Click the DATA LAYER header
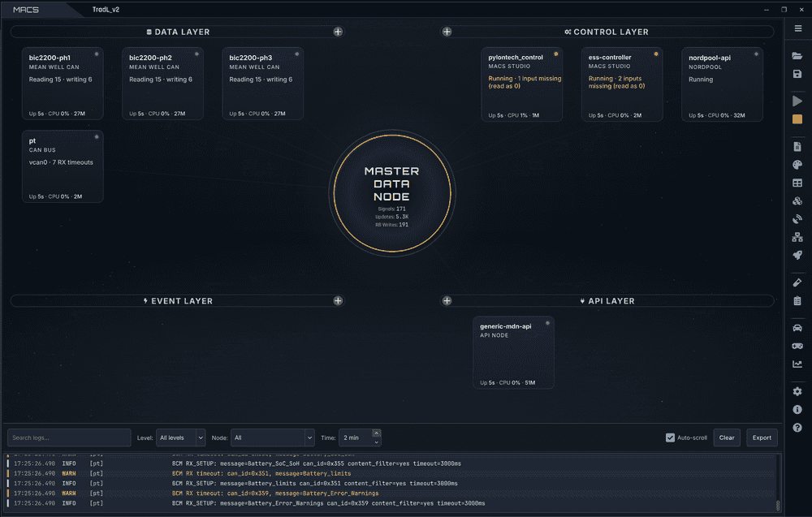The image size is (812, 517). pyautogui.click(x=178, y=32)
